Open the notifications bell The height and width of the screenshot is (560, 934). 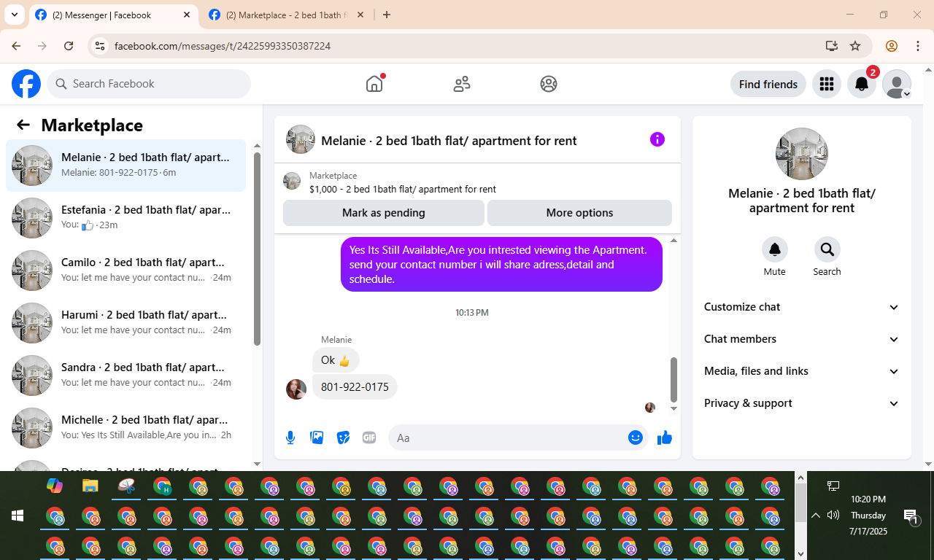862,84
